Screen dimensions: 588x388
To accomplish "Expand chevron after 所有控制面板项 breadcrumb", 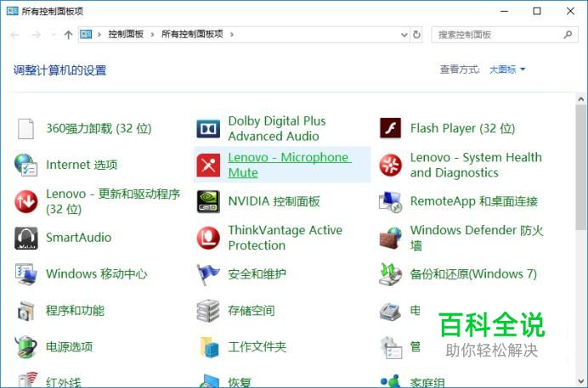I will point(232,35).
